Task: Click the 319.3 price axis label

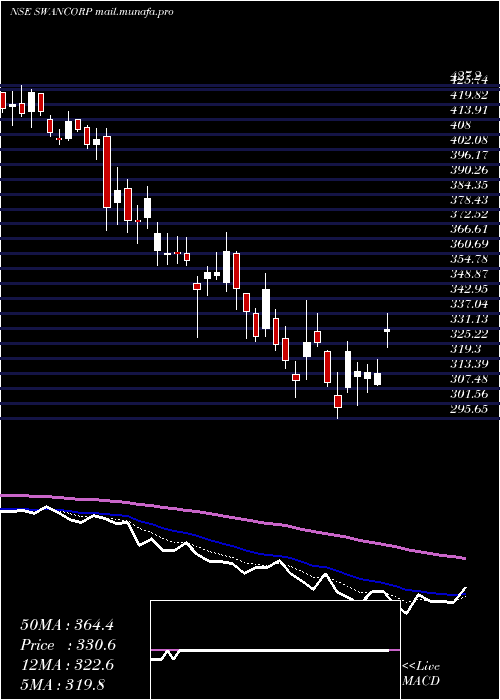Action: point(467,349)
